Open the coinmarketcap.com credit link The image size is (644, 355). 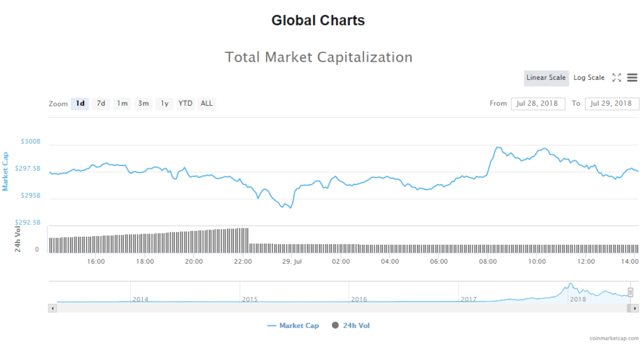[x=613, y=339]
